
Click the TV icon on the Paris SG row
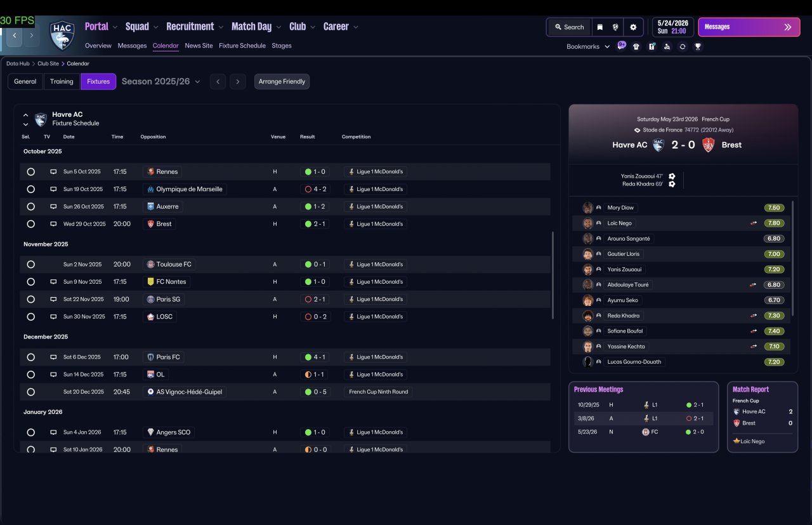53,299
